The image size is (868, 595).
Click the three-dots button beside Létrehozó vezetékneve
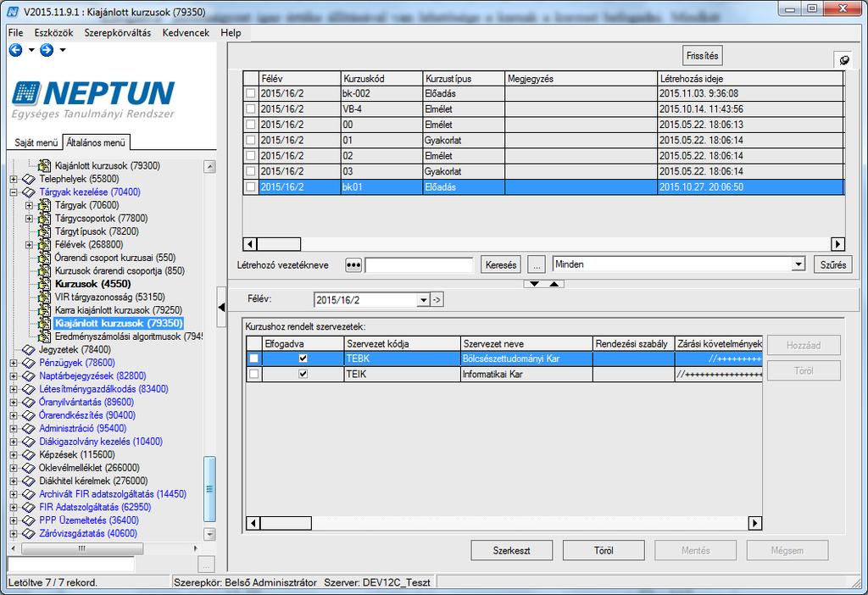coord(353,265)
